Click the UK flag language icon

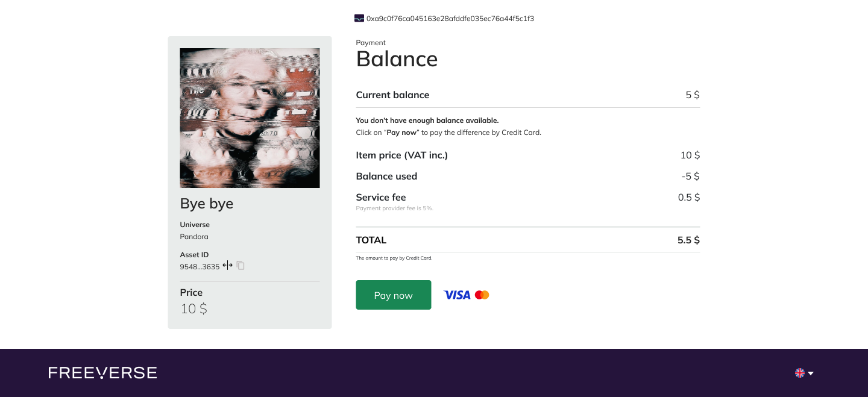click(x=800, y=373)
